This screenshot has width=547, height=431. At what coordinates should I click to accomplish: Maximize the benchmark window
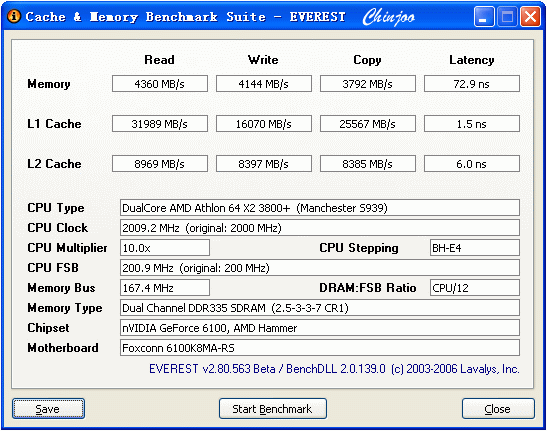(x=507, y=16)
